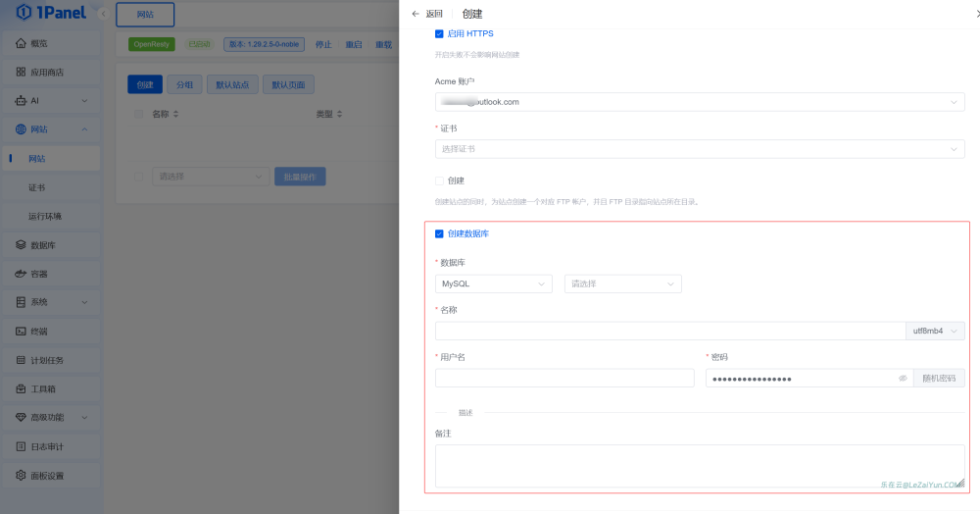The width and height of the screenshot is (980, 514).
Task: Click the 版本: 1.29.2.5-0-noble tag
Action: click(264, 44)
